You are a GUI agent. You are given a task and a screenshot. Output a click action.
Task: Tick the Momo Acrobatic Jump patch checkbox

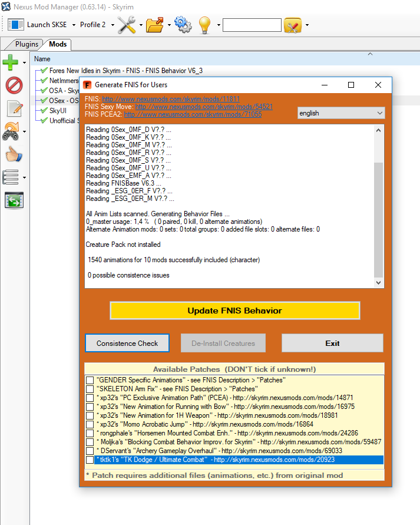[x=90, y=425]
